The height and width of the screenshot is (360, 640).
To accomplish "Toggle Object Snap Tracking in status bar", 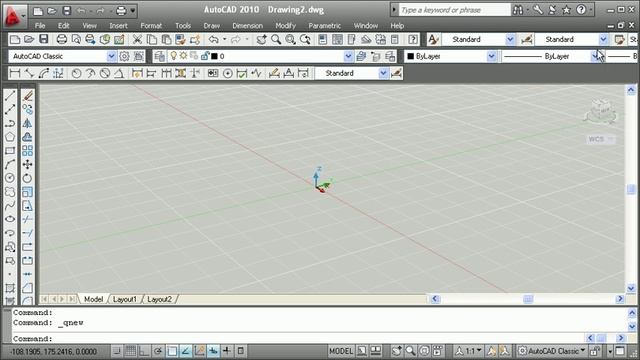I will (x=186, y=351).
